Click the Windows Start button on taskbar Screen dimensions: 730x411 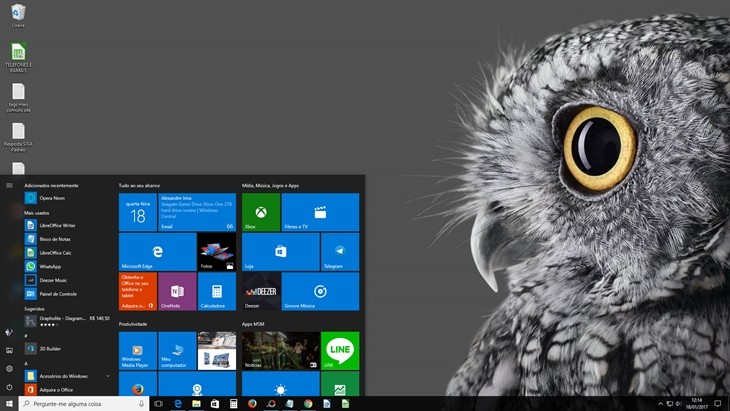click(x=9, y=404)
